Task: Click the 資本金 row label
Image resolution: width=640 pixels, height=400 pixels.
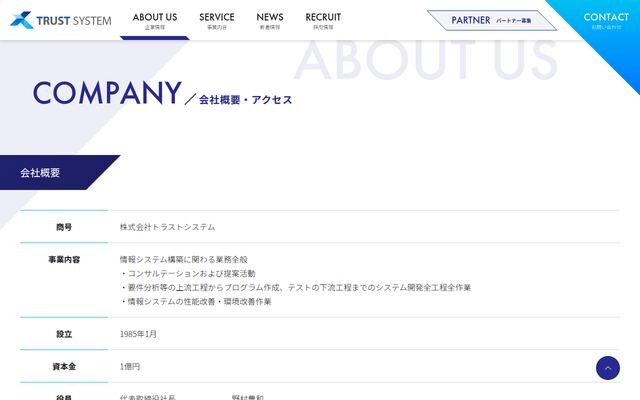Action: click(64, 367)
